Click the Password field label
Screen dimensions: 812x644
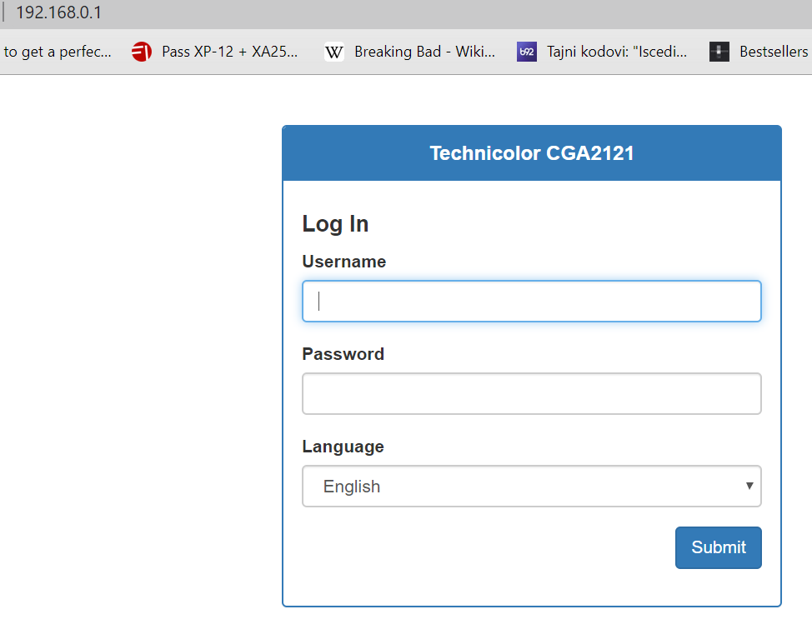[x=343, y=354]
